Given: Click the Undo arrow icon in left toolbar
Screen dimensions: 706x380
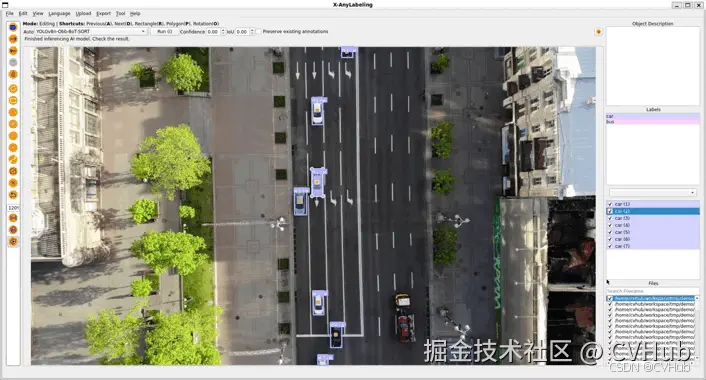Looking at the screenshot, I should [13, 195].
